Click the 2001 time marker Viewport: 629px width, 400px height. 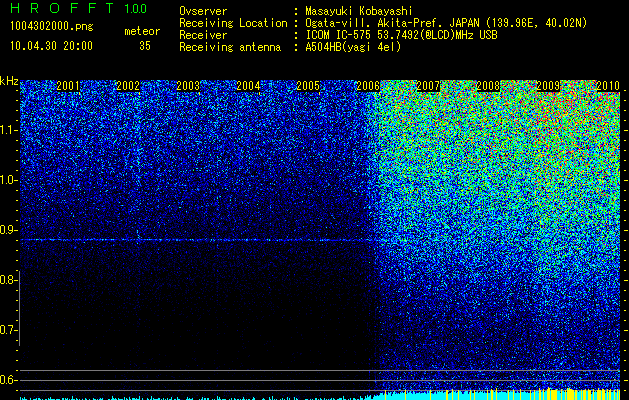pyautogui.click(x=68, y=86)
